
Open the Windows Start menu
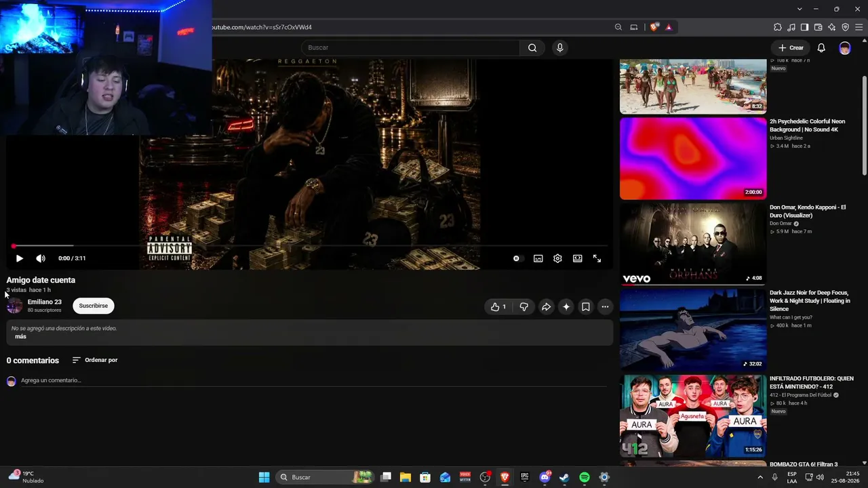pyautogui.click(x=264, y=477)
